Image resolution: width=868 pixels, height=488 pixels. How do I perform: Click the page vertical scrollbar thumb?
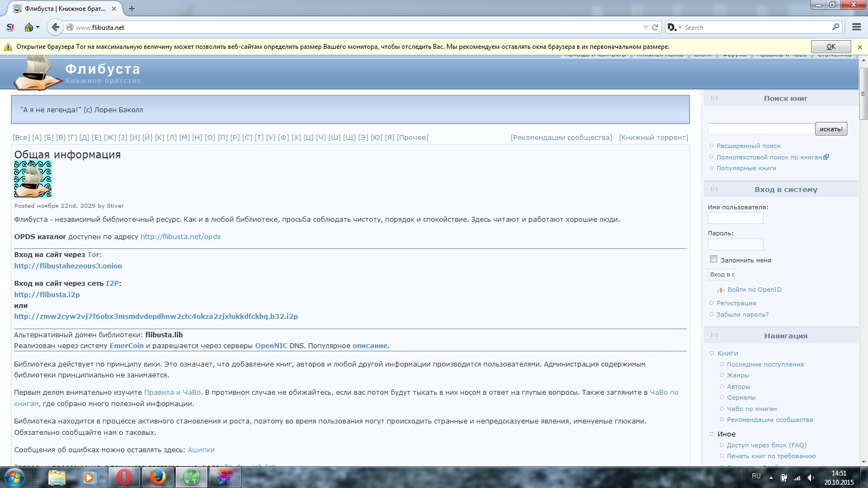tap(863, 93)
